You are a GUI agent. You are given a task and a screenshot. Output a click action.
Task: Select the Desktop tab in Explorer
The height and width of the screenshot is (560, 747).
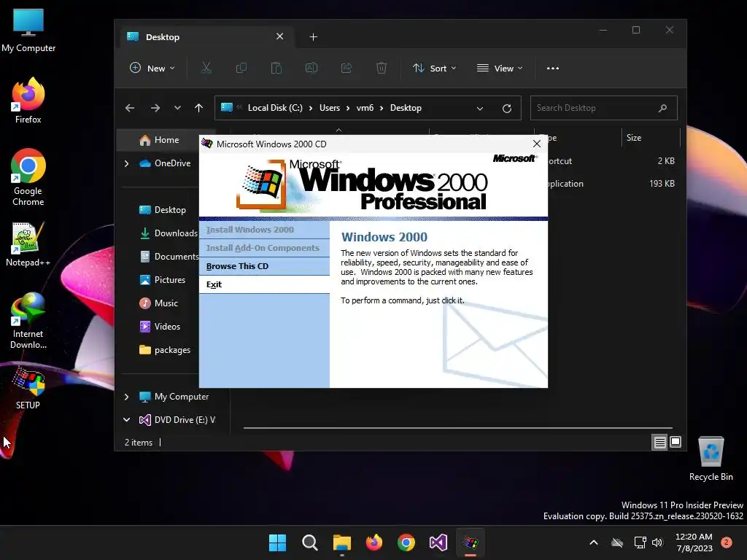tap(205, 37)
